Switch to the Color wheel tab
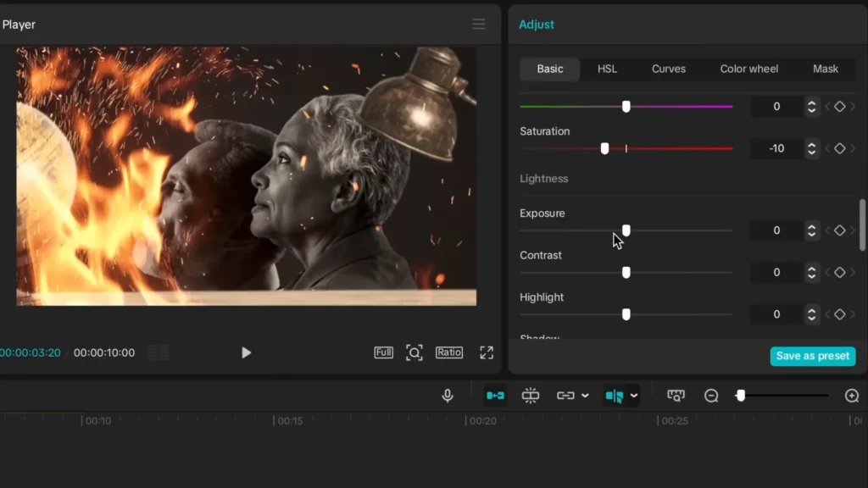868x488 pixels. pos(749,69)
